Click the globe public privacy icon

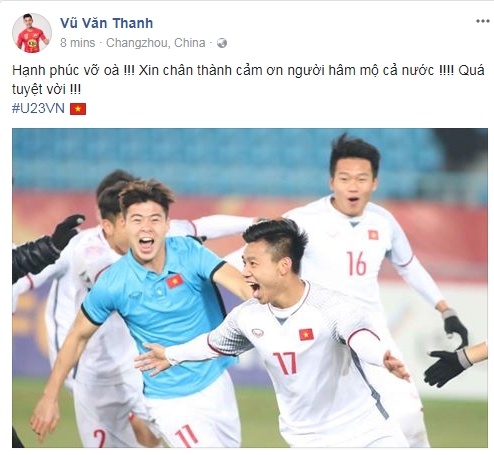tap(222, 43)
